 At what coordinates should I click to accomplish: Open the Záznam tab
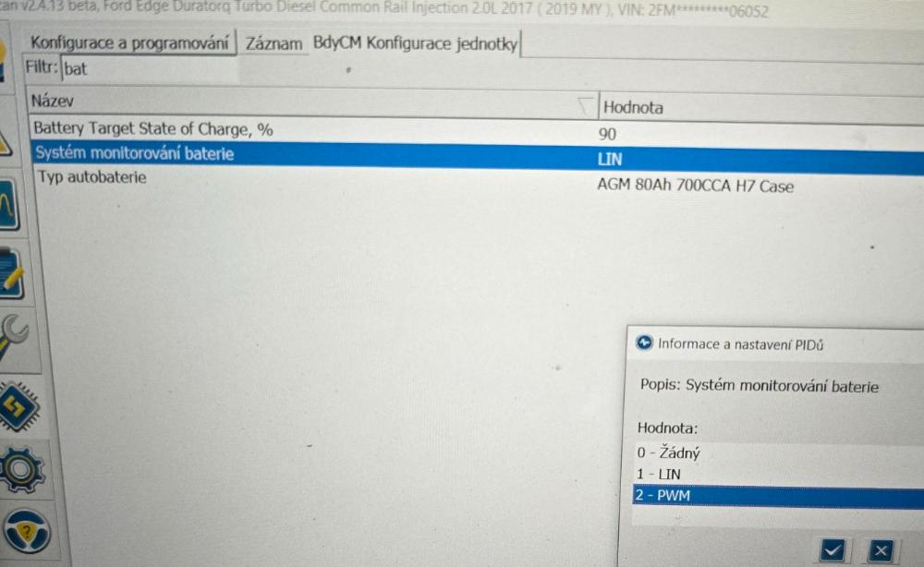coord(274,44)
